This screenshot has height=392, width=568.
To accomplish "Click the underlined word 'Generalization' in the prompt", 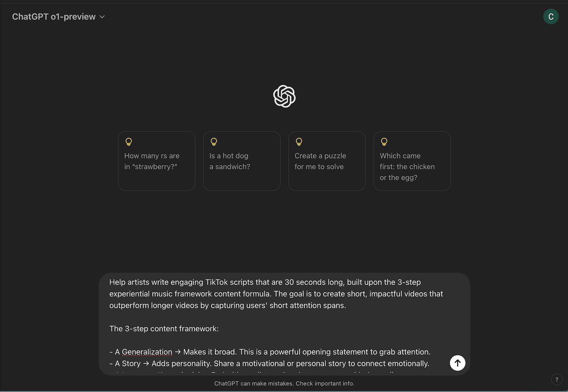I will pos(147,352).
